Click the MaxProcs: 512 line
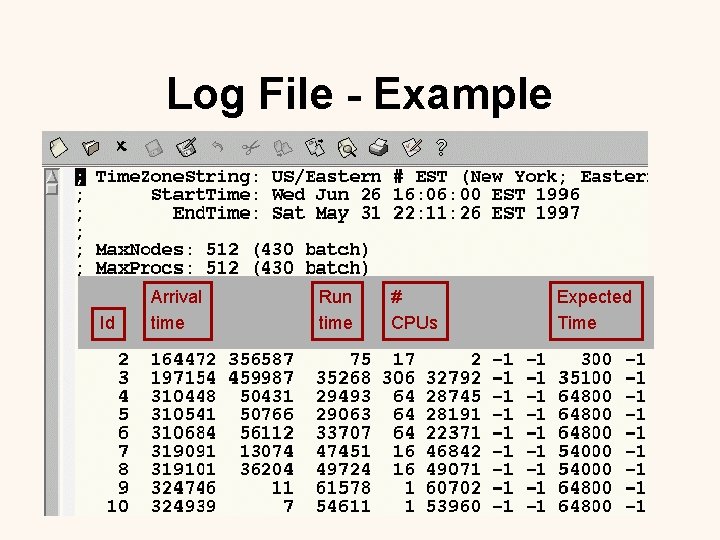Image resolution: width=720 pixels, height=540 pixels. pos(232,268)
